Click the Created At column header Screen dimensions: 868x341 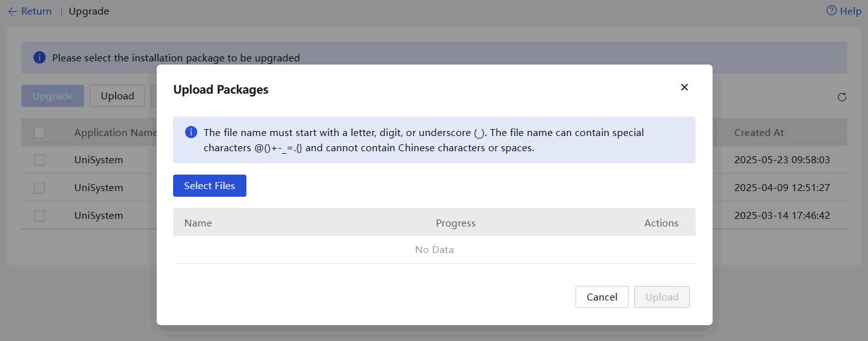coord(759,132)
